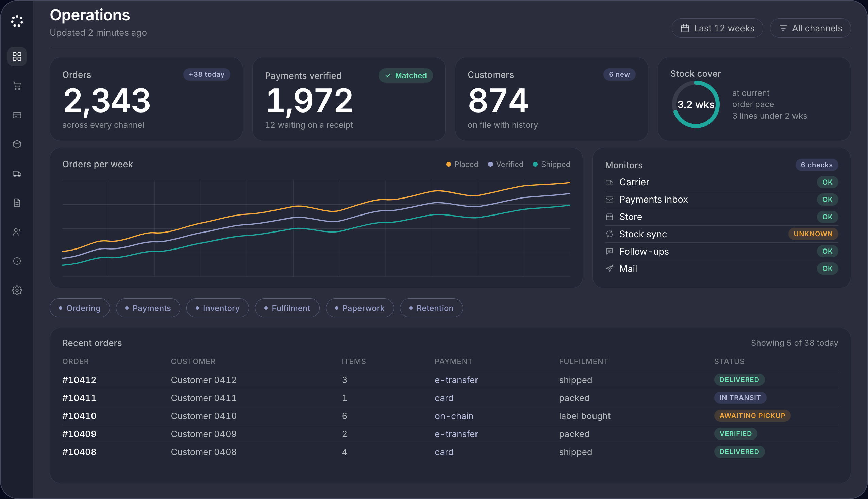Open the All channels filter

tap(810, 28)
